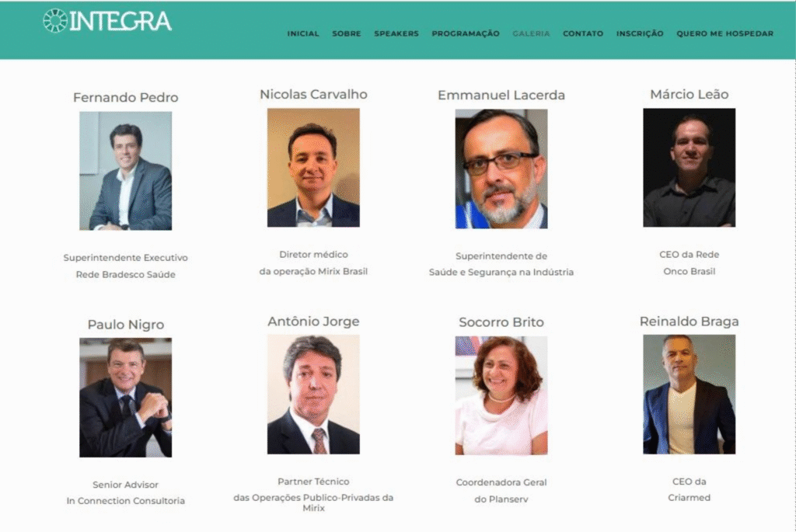Select PROGRAMAÇÃO in the navigation bar
796x532 pixels.
coord(466,33)
